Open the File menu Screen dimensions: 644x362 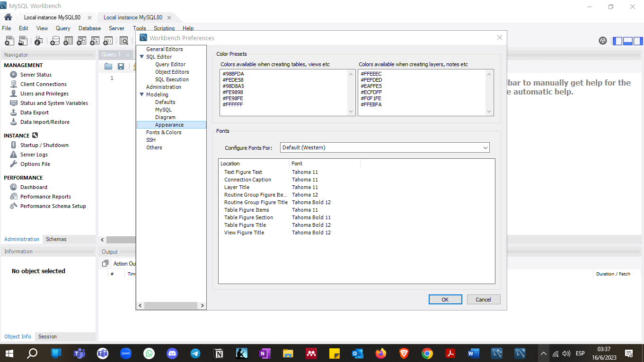(x=6, y=28)
